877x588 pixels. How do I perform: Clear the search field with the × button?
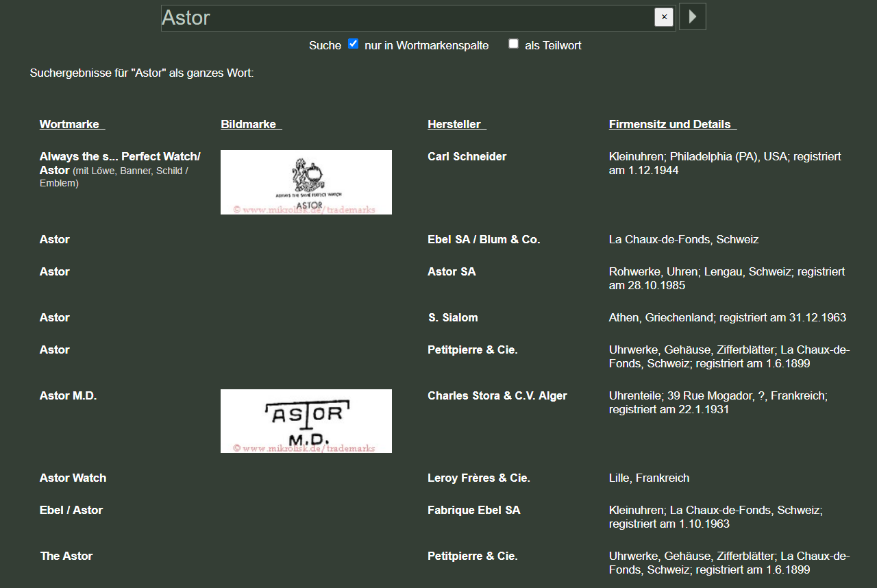pos(664,17)
